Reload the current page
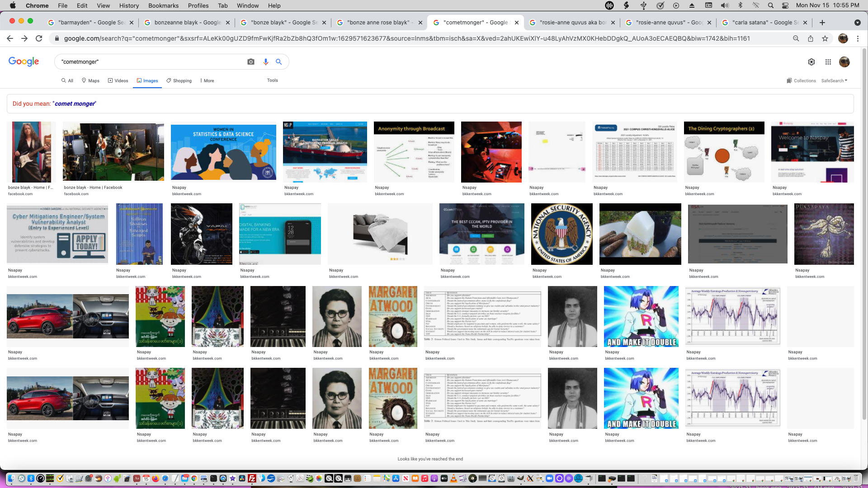The width and height of the screenshot is (868, 488). tap(39, 38)
